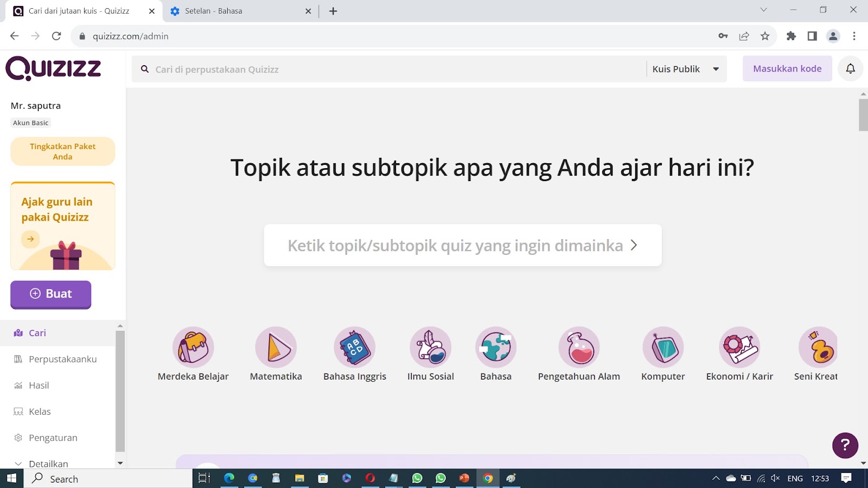Click the main page vertical scrollbar thumb
The height and width of the screenshot is (488, 868).
click(863, 114)
